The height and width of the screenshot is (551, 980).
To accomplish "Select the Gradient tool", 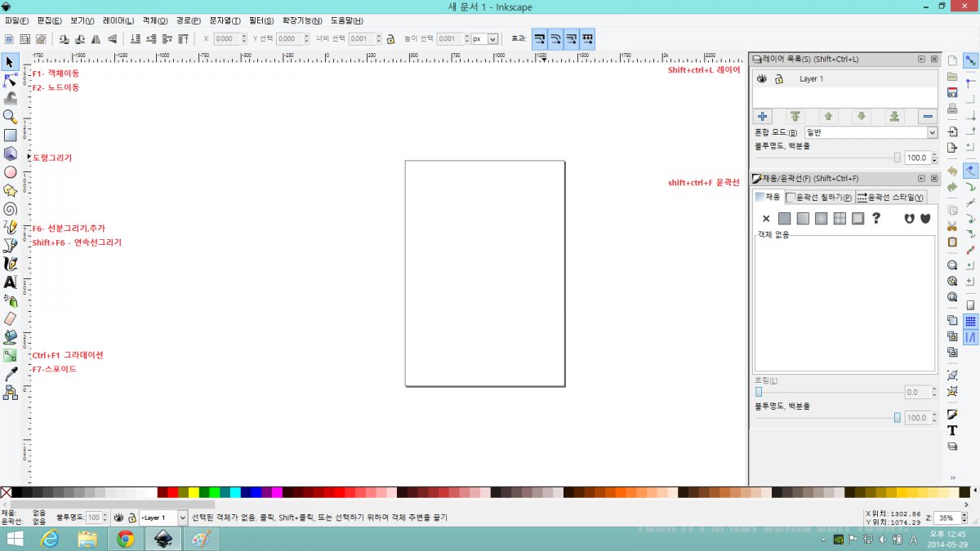I will tap(11, 356).
